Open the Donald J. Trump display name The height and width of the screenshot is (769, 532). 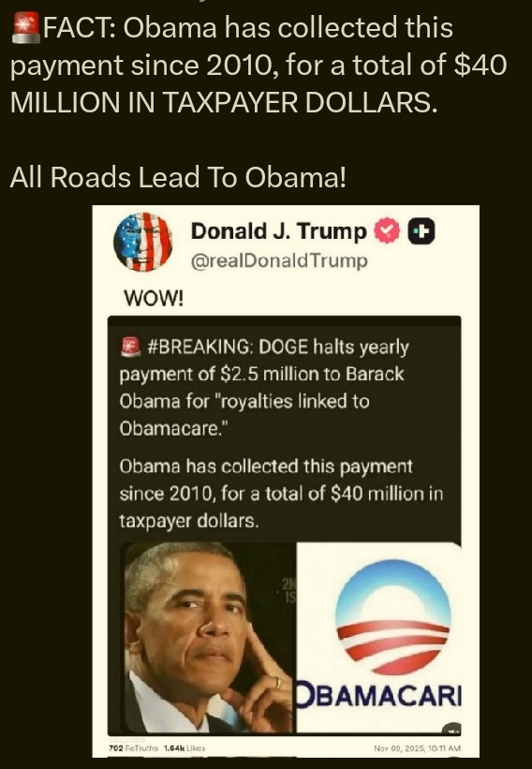coord(278,231)
